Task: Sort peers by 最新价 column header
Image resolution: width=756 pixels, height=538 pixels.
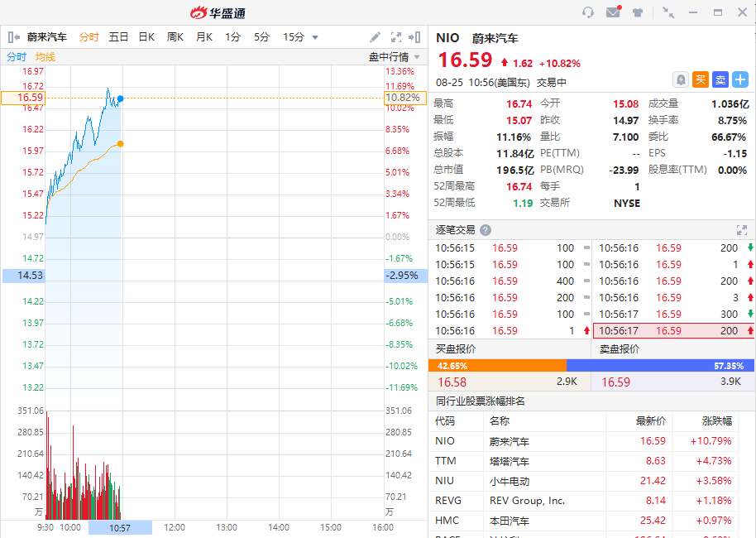Action: (x=650, y=420)
